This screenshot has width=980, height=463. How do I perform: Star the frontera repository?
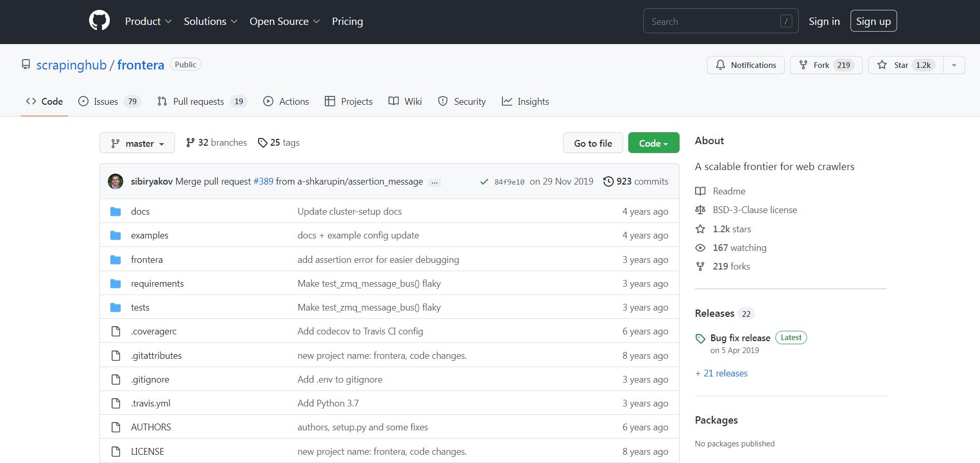[906, 65]
